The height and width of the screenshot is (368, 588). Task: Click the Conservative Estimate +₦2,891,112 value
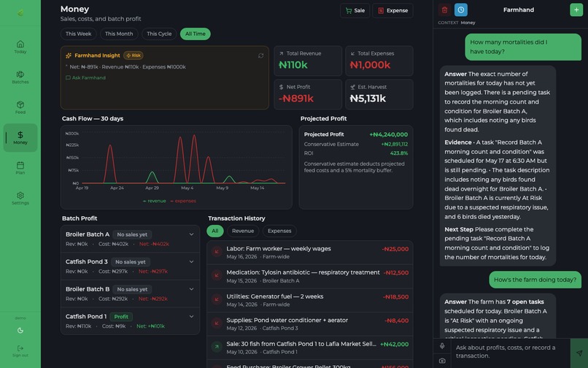[x=395, y=144]
